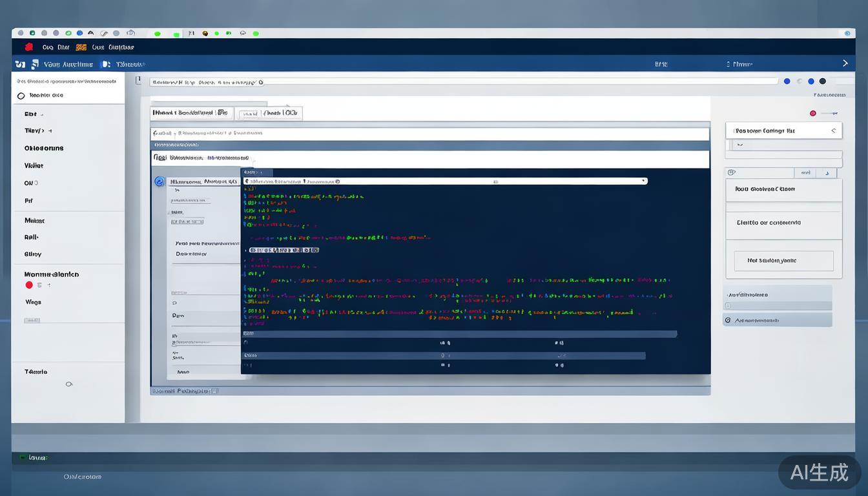Switch to the first tab above the content area
This screenshot has height=496, width=868.
point(191,112)
